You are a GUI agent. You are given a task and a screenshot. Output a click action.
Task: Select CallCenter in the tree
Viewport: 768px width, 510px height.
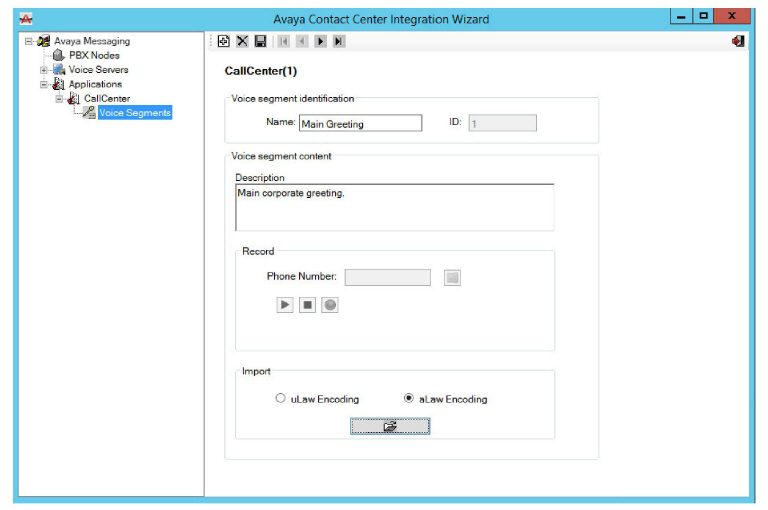point(107,98)
